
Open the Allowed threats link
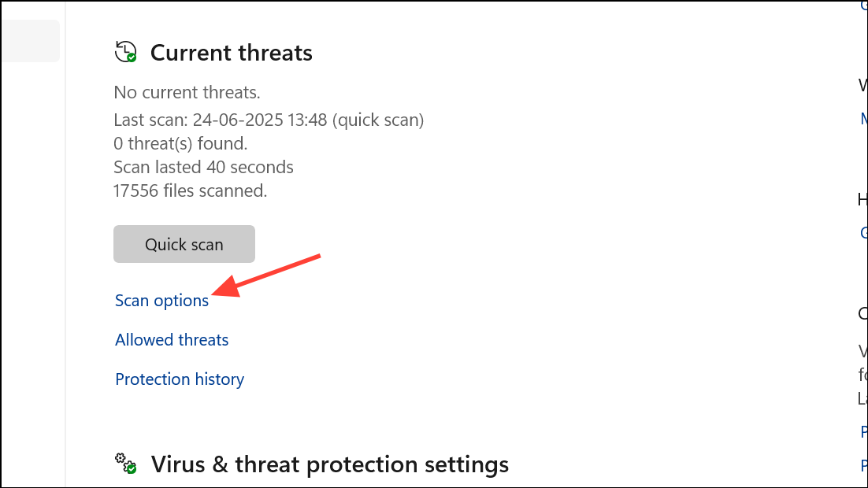pos(172,340)
